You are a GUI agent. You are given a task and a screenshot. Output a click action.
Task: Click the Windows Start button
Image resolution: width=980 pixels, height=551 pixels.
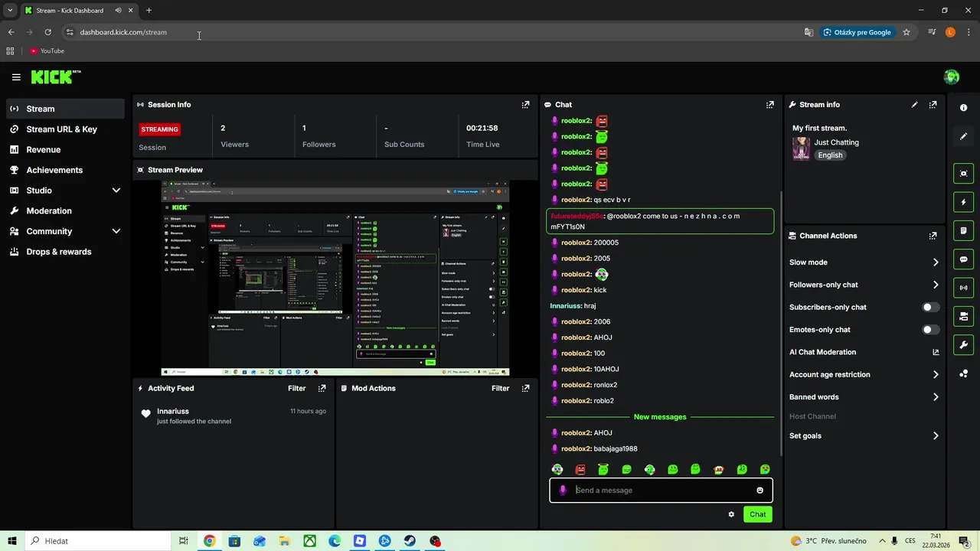click(12, 541)
